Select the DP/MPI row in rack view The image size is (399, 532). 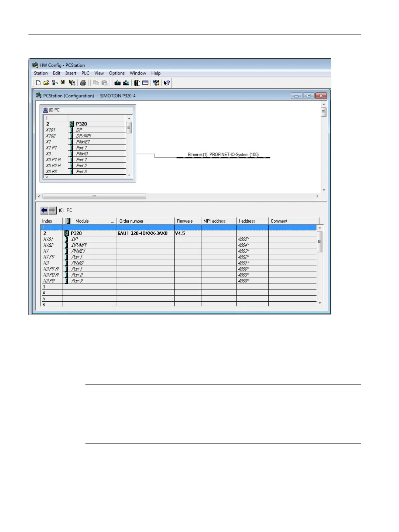[x=84, y=136]
